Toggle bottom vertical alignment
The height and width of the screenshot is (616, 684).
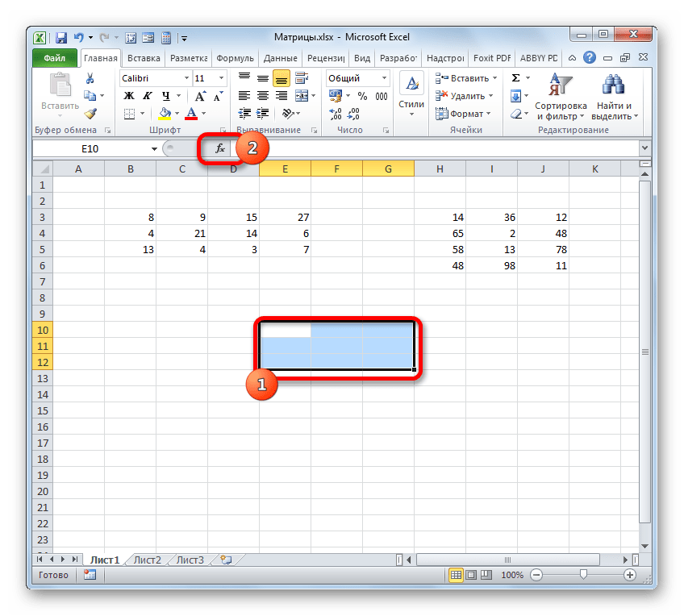pos(282,78)
